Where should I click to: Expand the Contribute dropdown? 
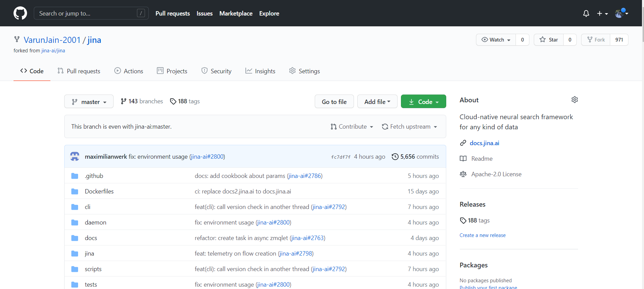pos(352,127)
